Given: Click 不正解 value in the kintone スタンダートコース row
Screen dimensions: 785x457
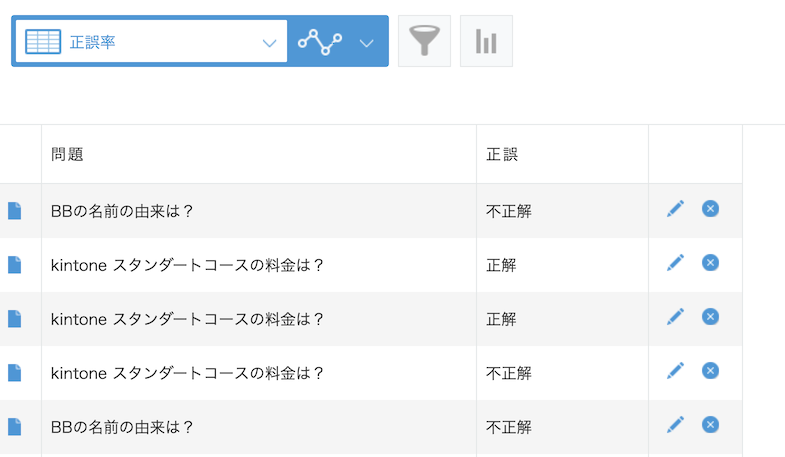Looking at the screenshot, I should point(509,373).
